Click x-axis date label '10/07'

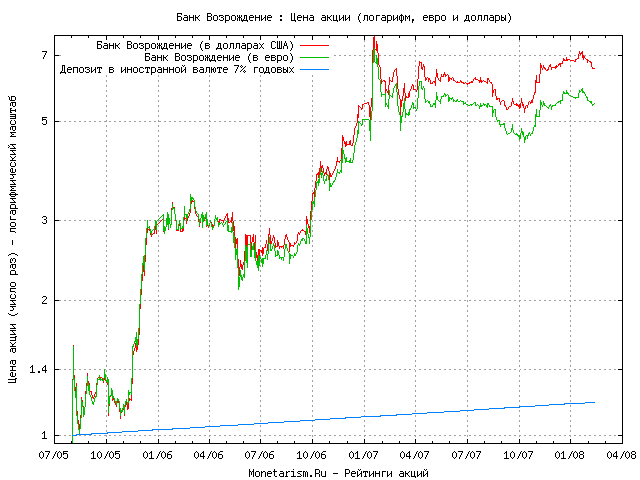coord(518,455)
